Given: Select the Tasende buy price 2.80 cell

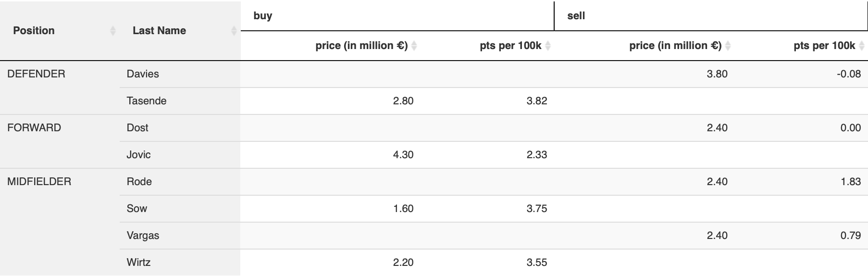Looking at the screenshot, I should pos(403,101).
